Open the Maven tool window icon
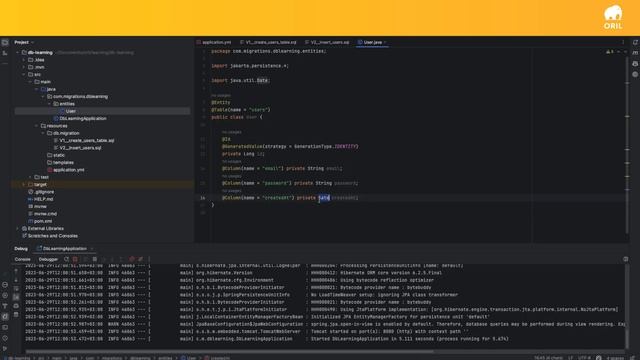The height and width of the screenshot is (360, 640). point(635,53)
